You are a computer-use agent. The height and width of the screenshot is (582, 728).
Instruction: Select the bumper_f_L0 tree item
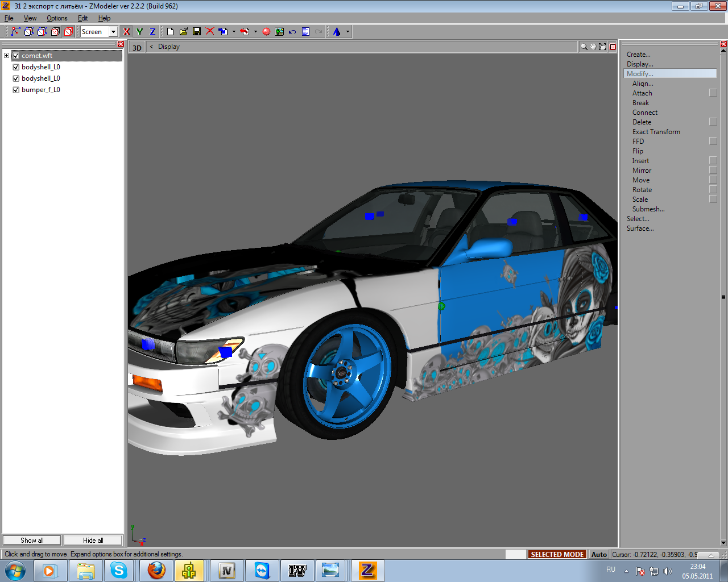[41, 90]
